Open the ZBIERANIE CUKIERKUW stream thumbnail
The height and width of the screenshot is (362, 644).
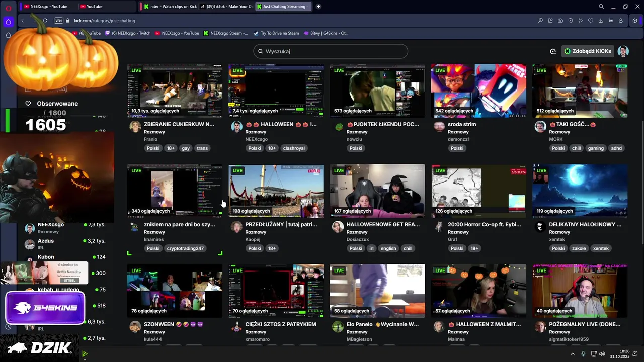[x=175, y=91]
